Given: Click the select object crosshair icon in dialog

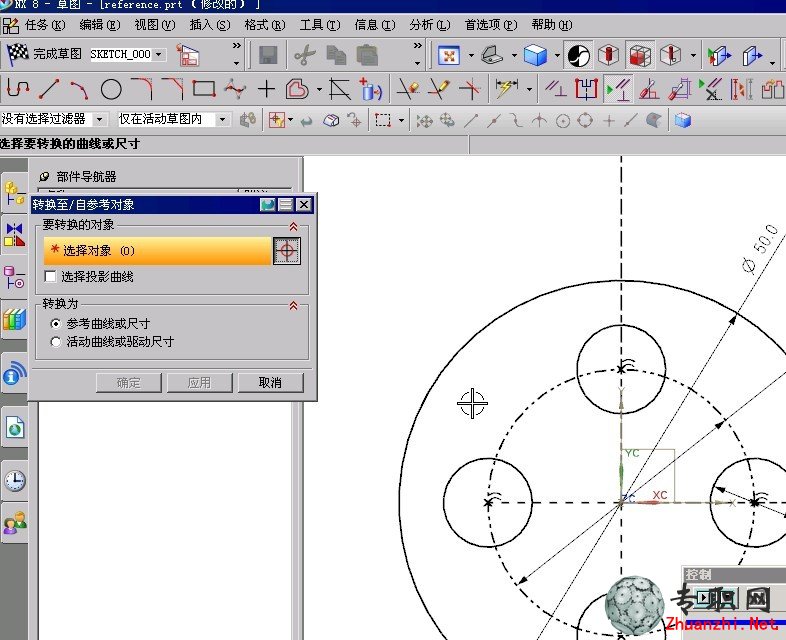Looking at the screenshot, I should pos(287,251).
